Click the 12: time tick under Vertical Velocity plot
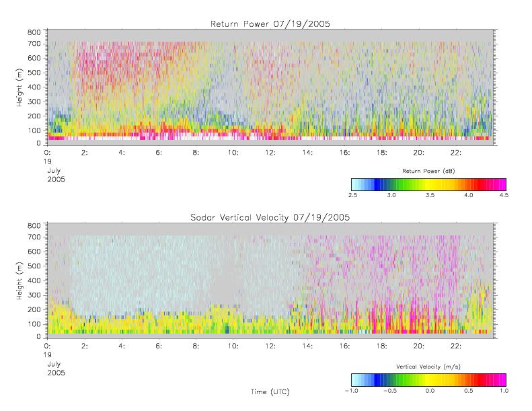 pos(270,346)
